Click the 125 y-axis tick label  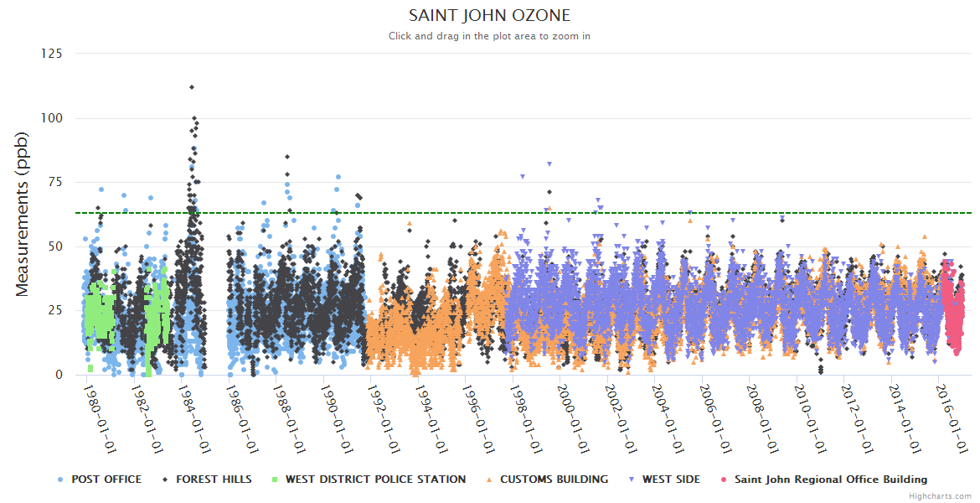(51, 54)
